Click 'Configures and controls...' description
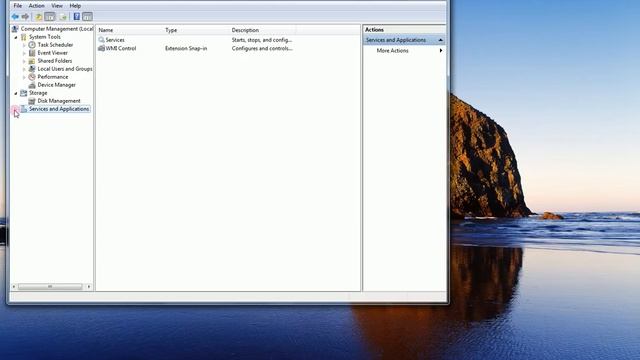The image size is (640, 360). [262, 48]
